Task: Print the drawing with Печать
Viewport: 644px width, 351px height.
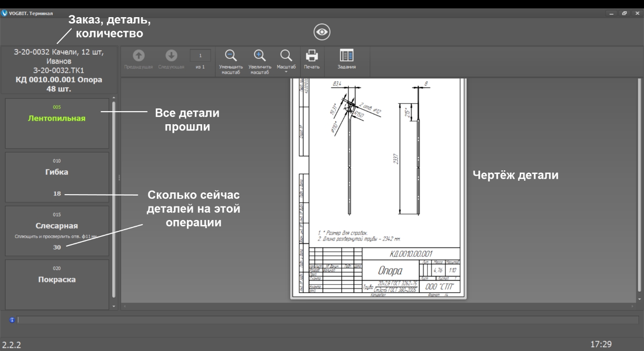Action: tap(312, 59)
